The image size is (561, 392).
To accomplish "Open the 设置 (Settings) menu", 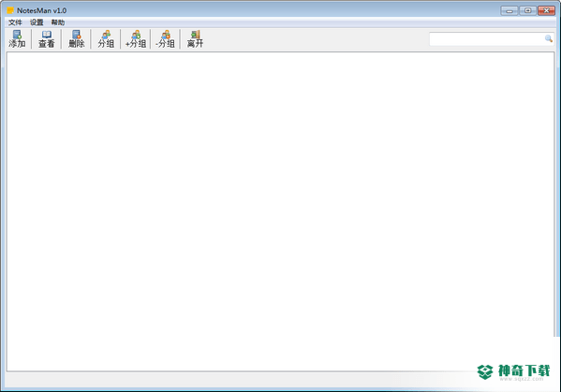I will pyautogui.click(x=37, y=22).
